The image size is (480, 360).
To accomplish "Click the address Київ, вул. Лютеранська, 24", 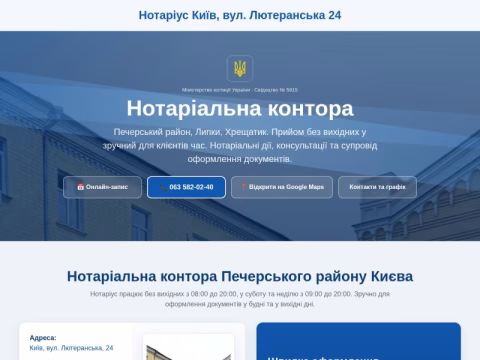I will pyautogui.click(x=71, y=348).
